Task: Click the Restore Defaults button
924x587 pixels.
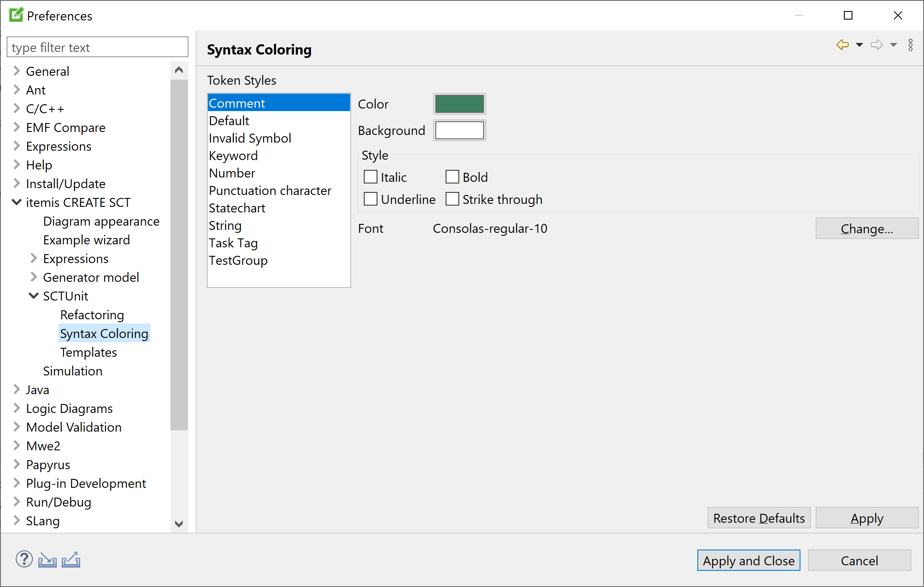Action: (760, 518)
